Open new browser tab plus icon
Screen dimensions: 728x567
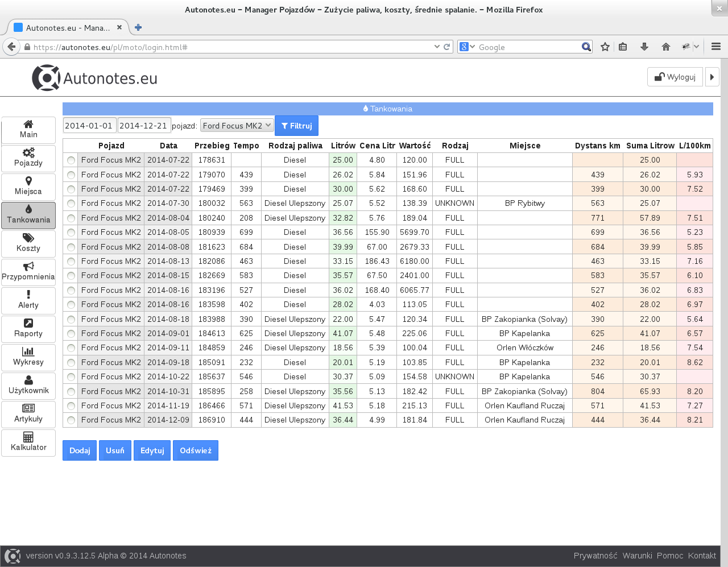(138, 27)
